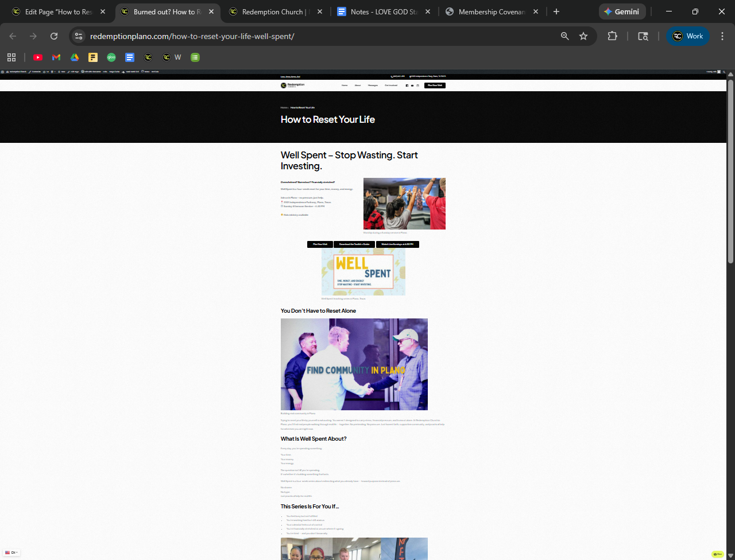Click the gloo bookmark icon
The width and height of the screenshot is (735, 560).
click(x=111, y=57)
